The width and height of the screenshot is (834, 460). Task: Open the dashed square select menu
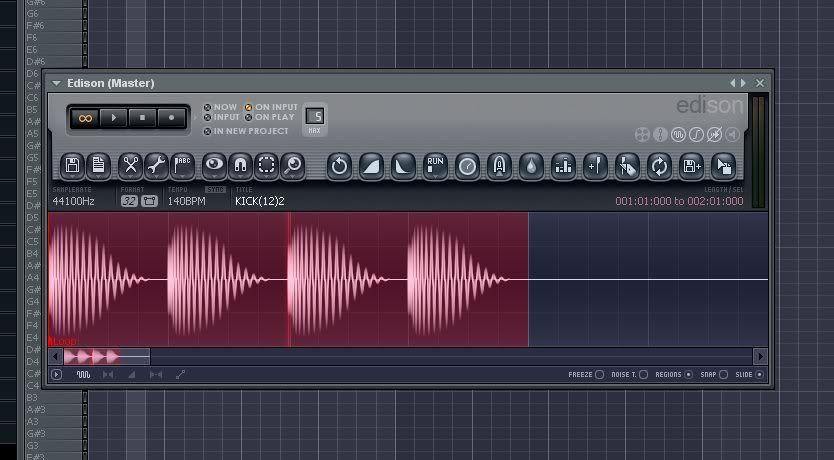pyautogui.click(x=266, y=166)
